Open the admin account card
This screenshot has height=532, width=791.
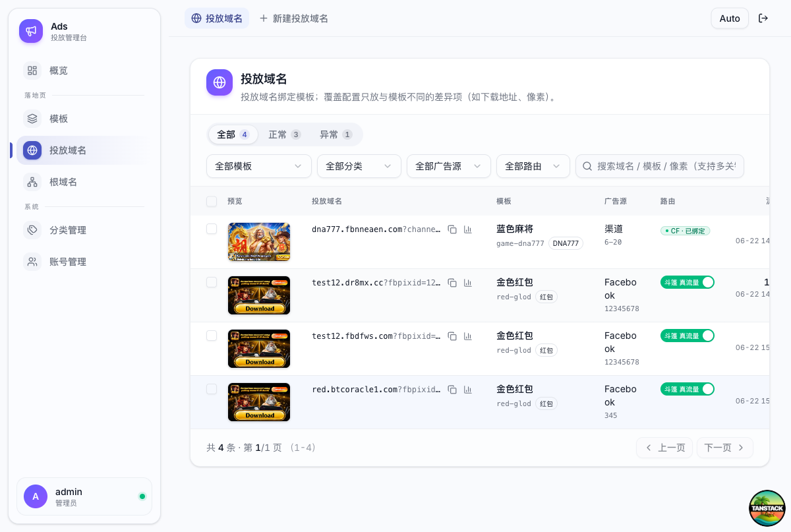pos(84,496)
